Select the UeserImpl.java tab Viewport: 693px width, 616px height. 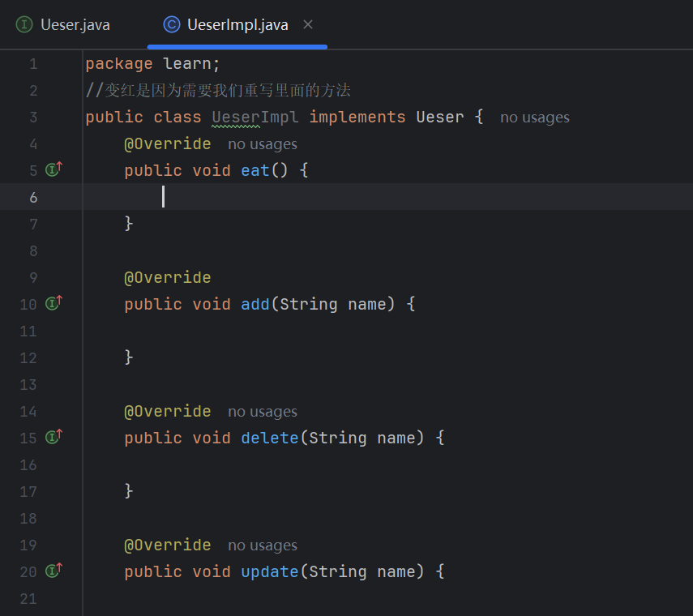[x=237, y=25]
